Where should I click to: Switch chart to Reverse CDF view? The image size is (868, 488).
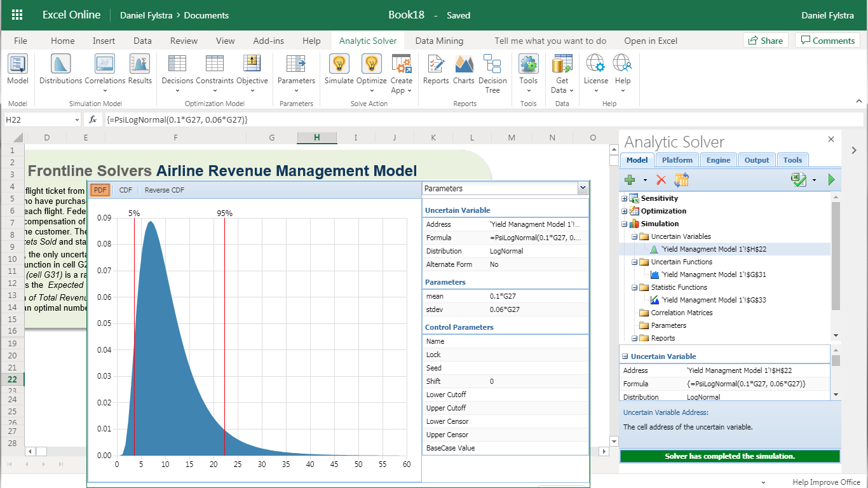(x=164, y=190)
